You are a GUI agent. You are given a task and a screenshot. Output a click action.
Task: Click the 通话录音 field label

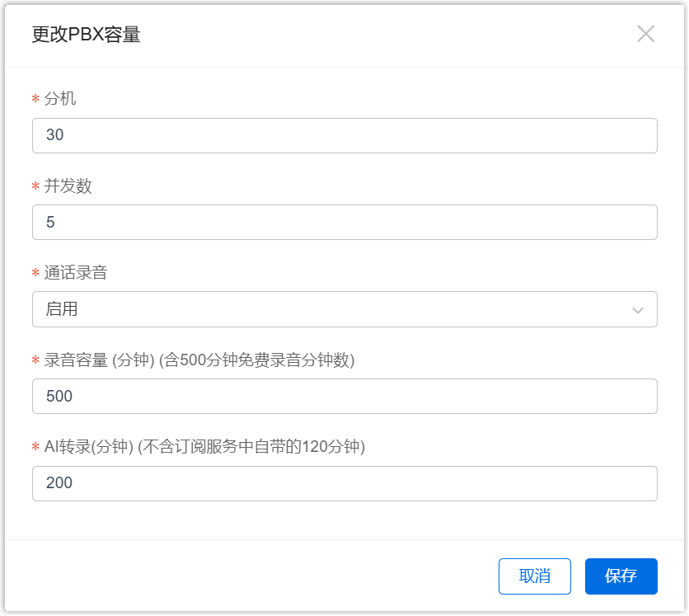click(76, 273)
